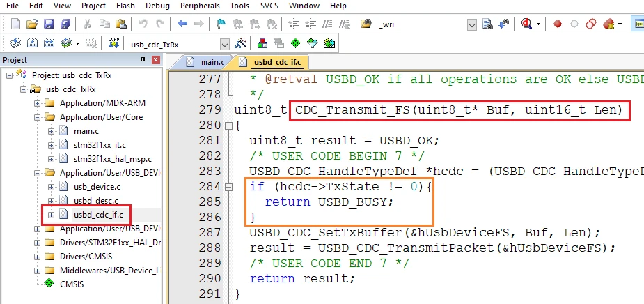Click the text 'return USBD_BUSY;' on line 285
Viewport: 644px width, 304px height.
tap(329, 202)
